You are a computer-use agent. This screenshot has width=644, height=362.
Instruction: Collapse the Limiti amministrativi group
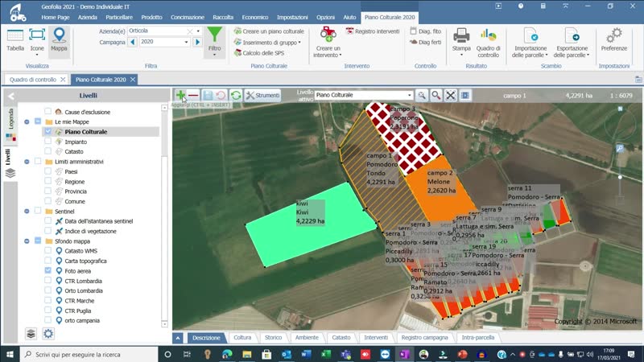(x=27, y=162)
